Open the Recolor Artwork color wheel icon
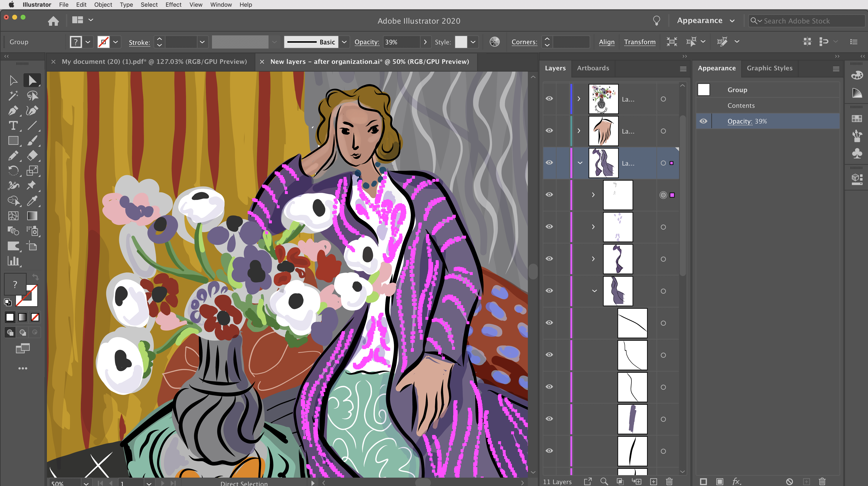This screenshot has width=868, height=486. pyautogui.click(x=494, y=42)
